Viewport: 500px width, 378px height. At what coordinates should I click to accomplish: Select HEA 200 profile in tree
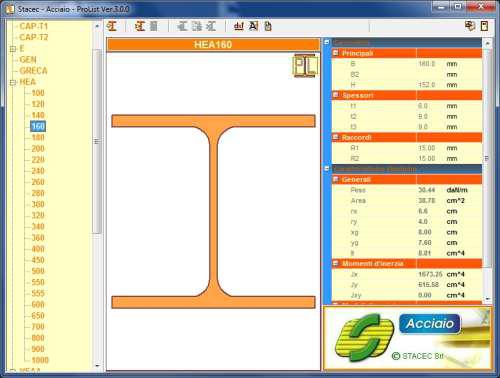[38, 149]
